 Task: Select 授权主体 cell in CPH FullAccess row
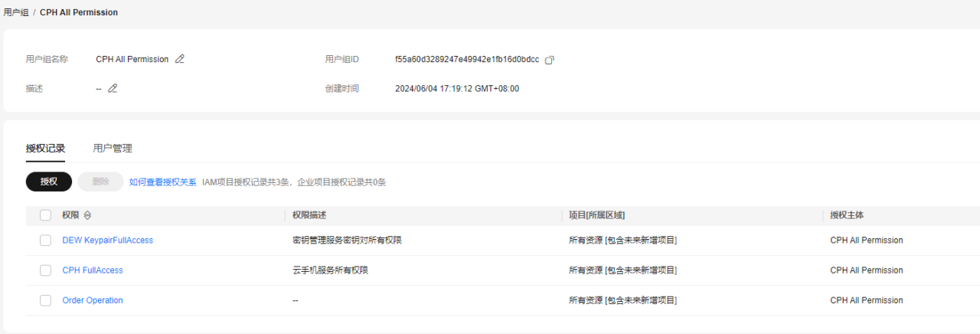[x=867, y=270]
